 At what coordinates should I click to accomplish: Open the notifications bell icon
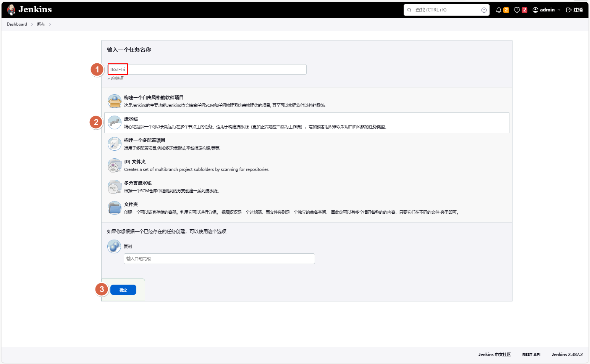coord(498,10)
